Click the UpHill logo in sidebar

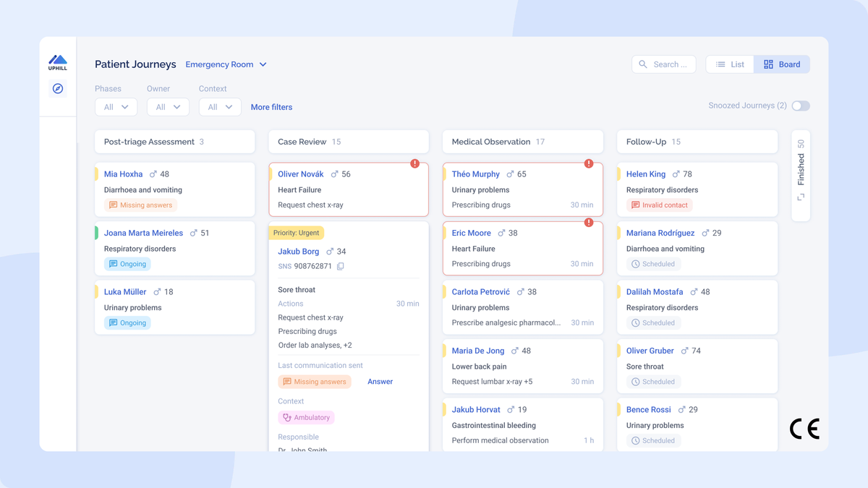(x=58, y=62)
